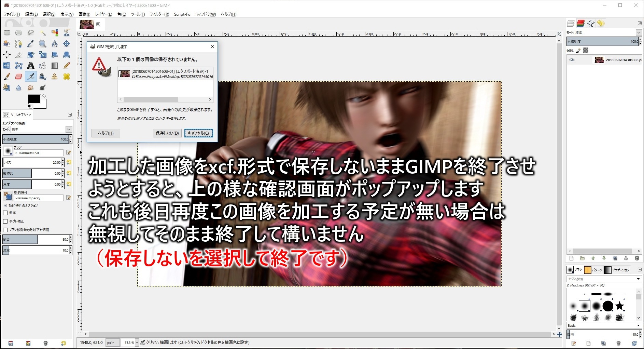Toggle lock alpha checkerboard icon
Screen dimensions: 644x349
coord(586,51)
